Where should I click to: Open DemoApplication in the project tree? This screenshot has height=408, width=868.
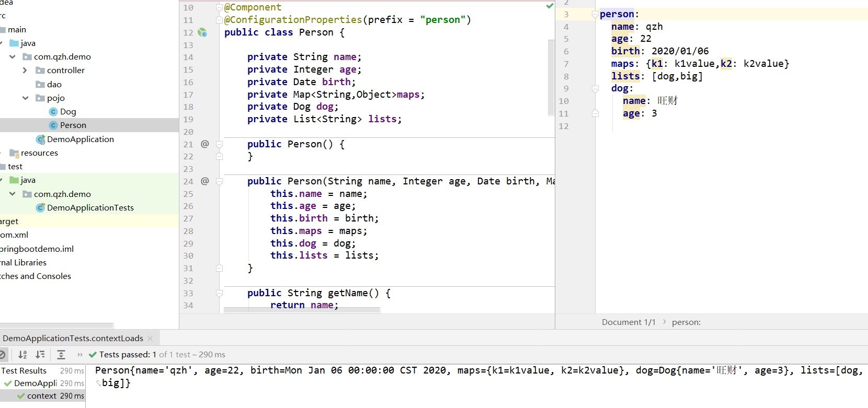click(x=81, y=139)
